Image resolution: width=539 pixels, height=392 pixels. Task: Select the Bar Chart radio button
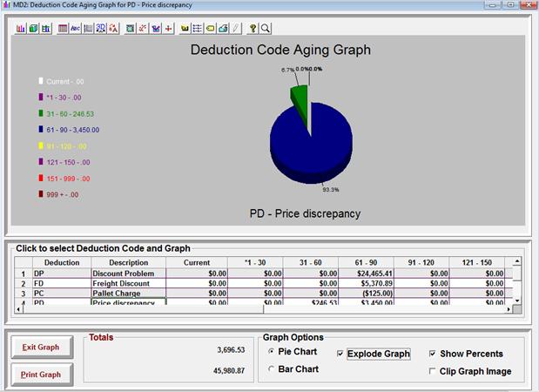271,369
